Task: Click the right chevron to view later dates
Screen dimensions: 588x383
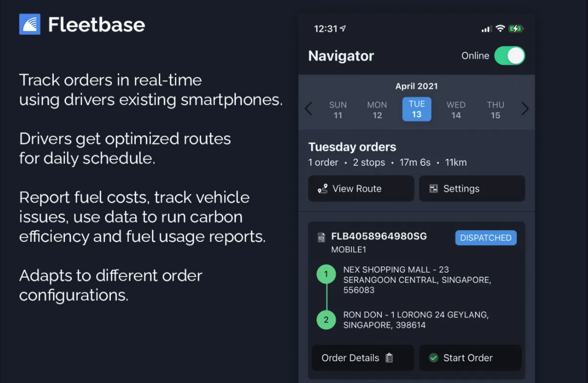Action: click(x=525, y=109)
